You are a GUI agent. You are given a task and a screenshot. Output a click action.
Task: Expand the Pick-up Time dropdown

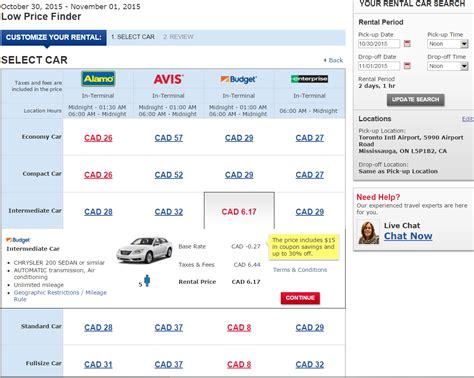coord(464,44)
